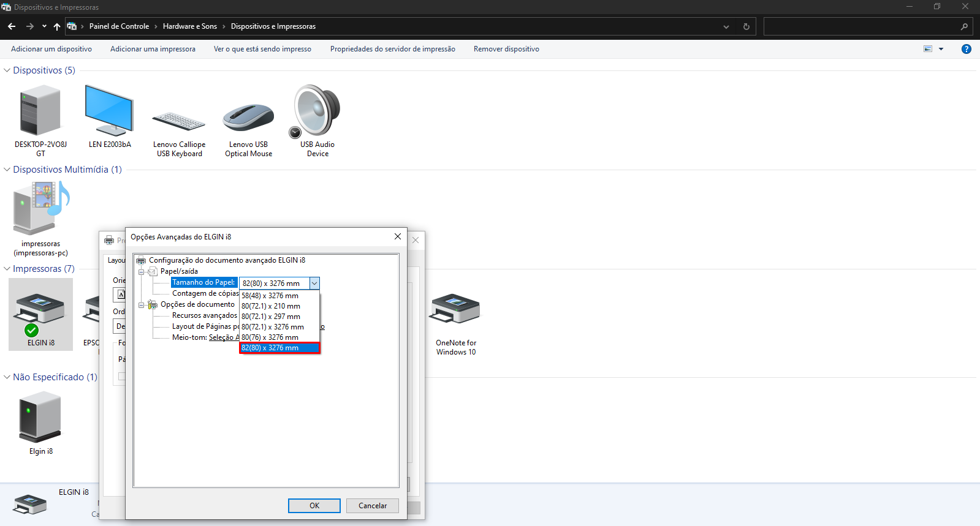Open the Tamanho do Papel dropdown arrow
This screenshot has width=980, height=526.
click(314, 283)
